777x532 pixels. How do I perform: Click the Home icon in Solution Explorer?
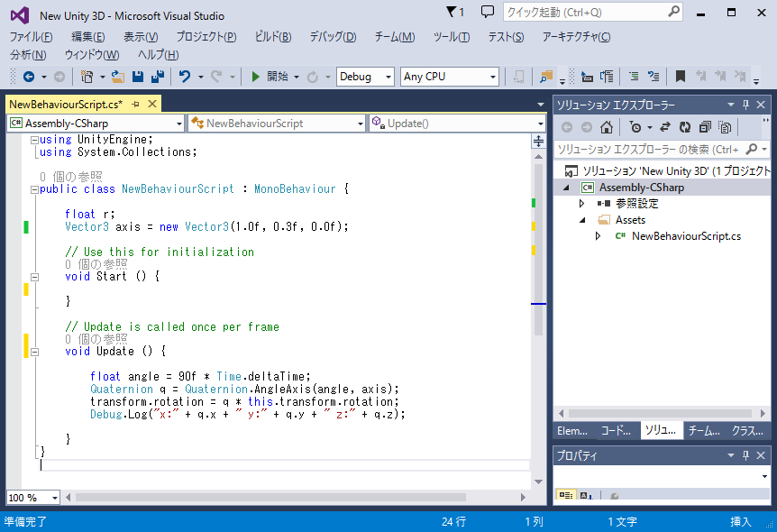tap(608, 127)
